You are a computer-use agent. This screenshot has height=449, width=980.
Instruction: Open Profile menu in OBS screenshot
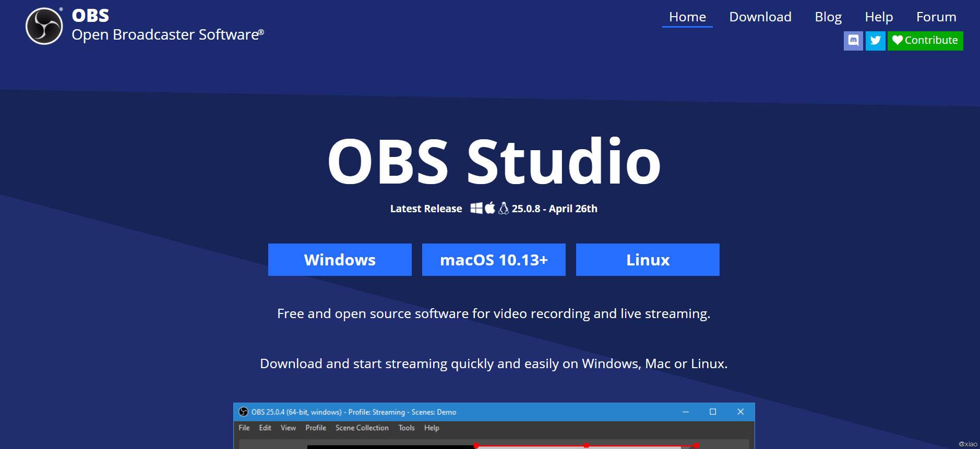coord(316,428)
